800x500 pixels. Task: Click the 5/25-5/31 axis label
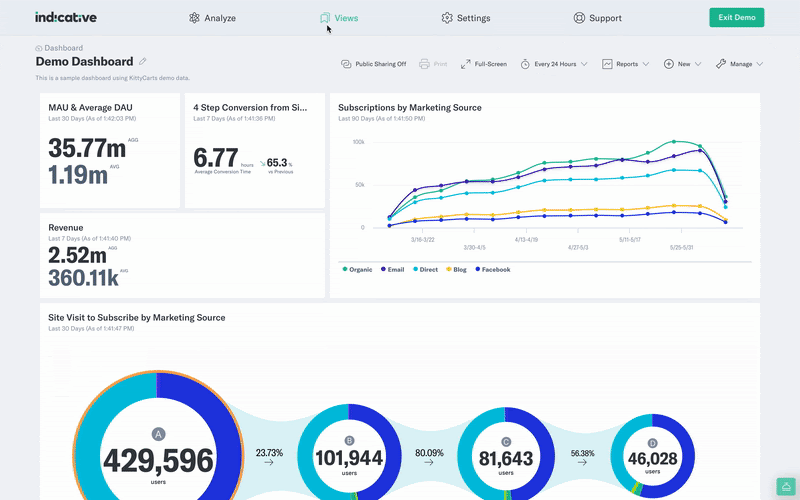point(682,247)
